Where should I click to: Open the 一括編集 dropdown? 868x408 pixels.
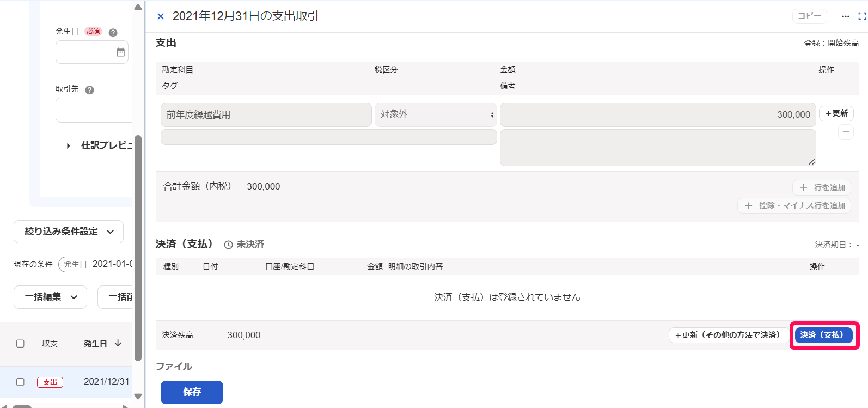[50, 297]
